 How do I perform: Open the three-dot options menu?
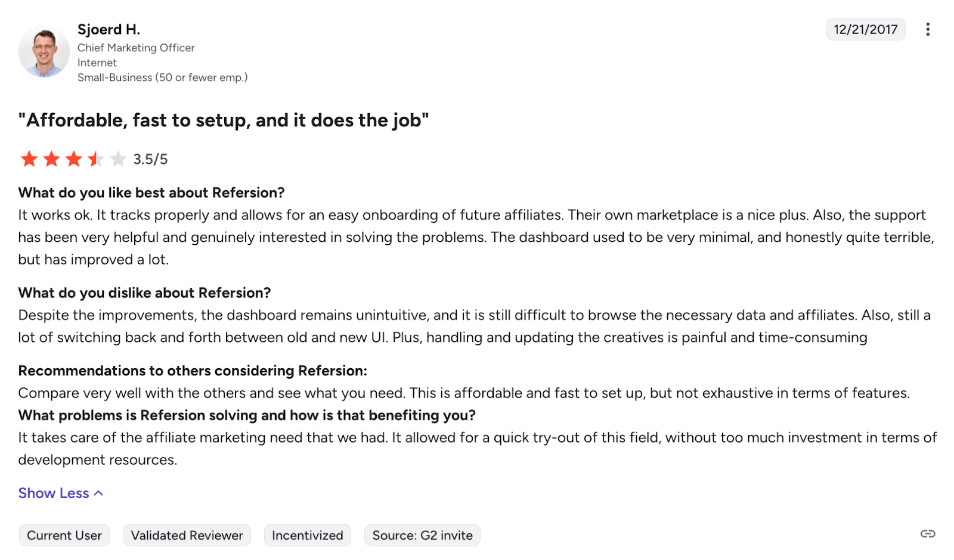pyautogui.click(x=928, y=29)
